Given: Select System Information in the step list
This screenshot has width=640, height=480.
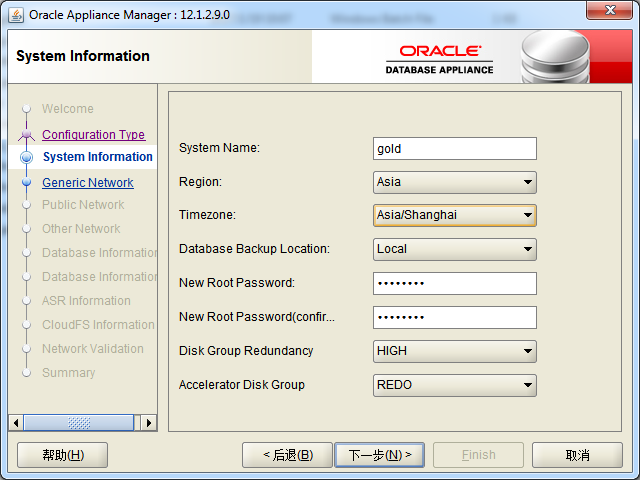Looking at the screenshot, I should 98,157.
